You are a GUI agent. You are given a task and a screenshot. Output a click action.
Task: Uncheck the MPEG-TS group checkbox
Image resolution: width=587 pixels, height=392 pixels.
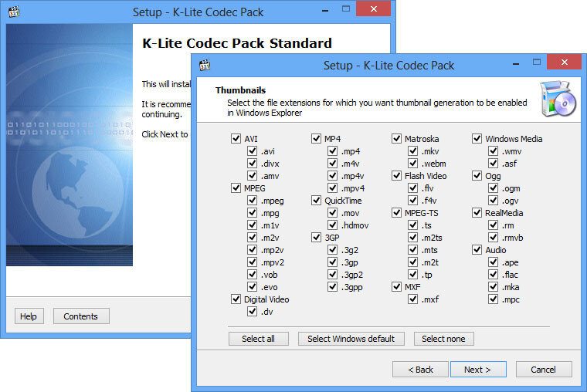click(x=397, y=213)
